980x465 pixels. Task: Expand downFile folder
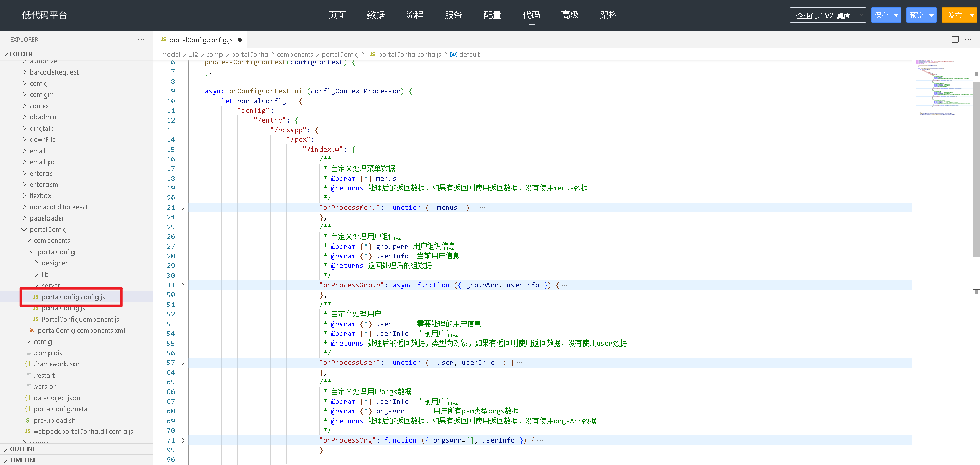click(x=42, y=140)
